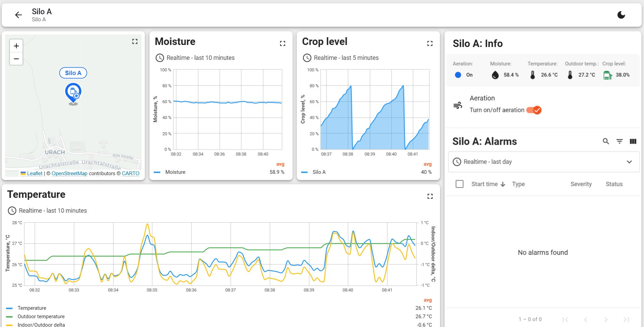Open the alarms Realtime - last day dropdown
The width and height of the screenshot is (644, 327).
(x=543, y=162)
